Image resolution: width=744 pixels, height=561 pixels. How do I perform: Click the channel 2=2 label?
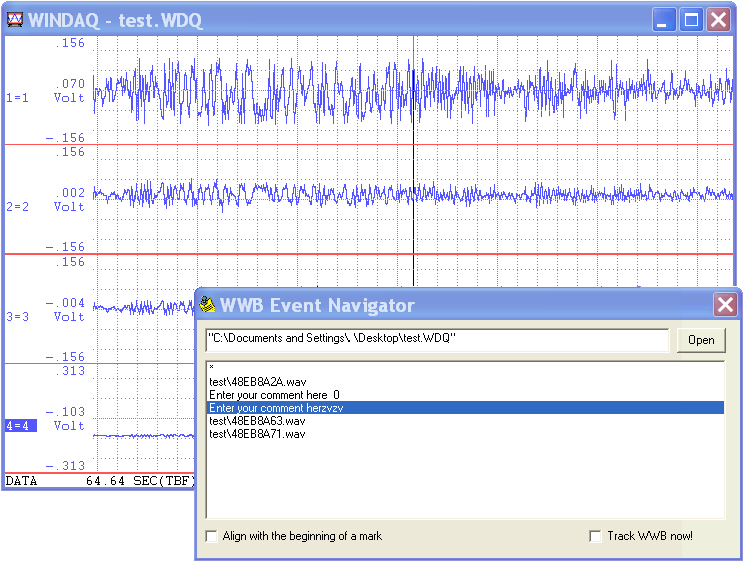(x=18, y=207)
